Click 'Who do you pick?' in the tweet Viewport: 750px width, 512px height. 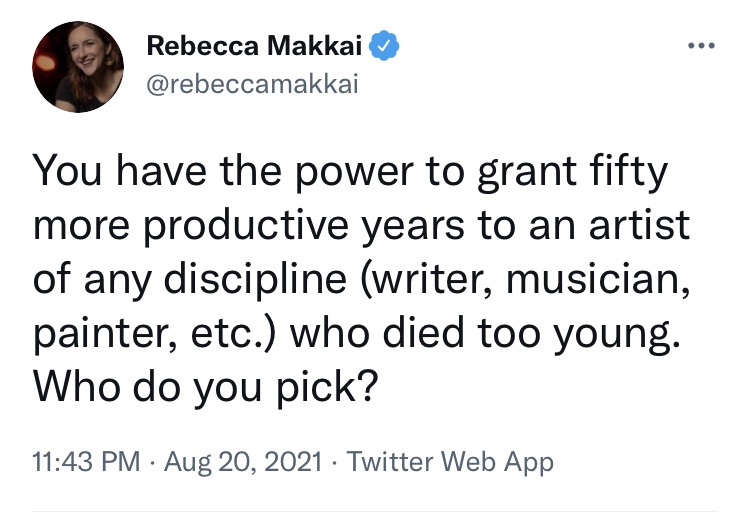[205, 382]
